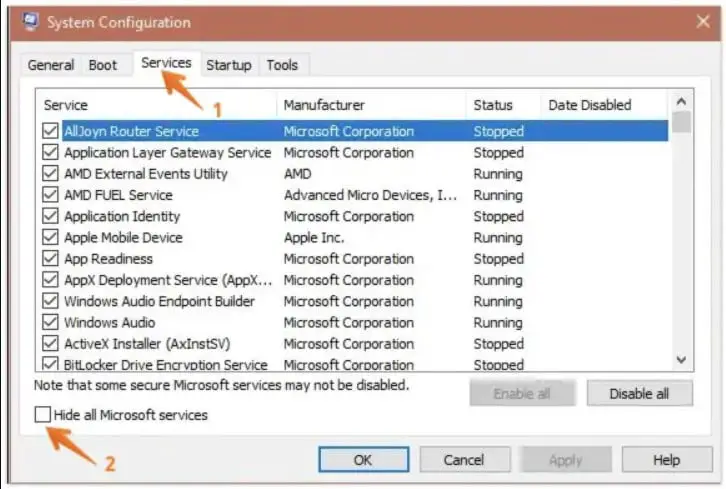Close the System Configuration dialog
The width and height of the screenshot is (726, 489).
(702, 21)
